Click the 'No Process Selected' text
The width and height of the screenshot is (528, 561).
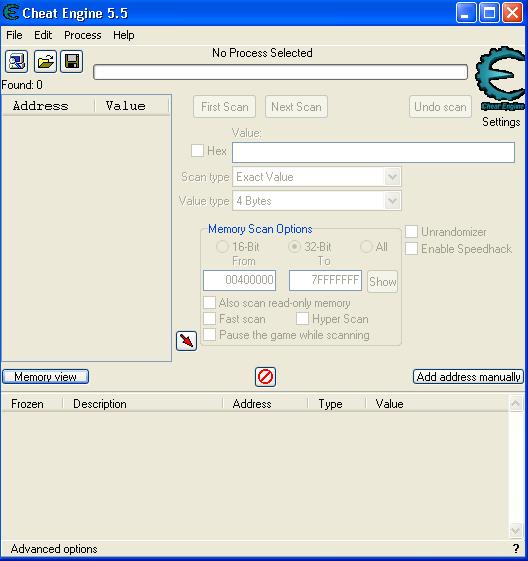[262, 53]
